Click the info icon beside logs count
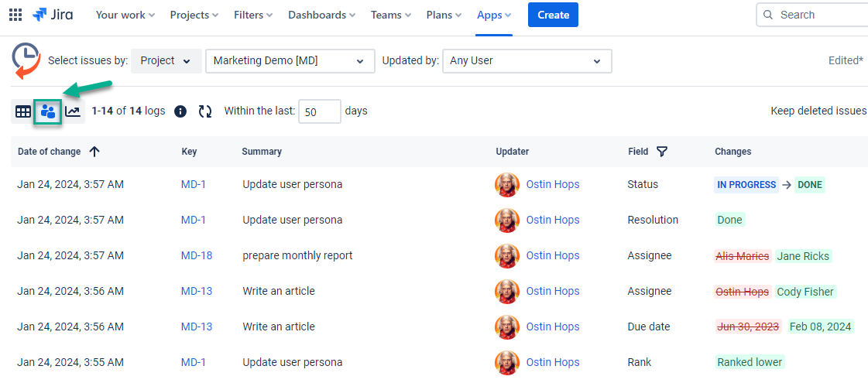The image size is (868, 383). point(180,111)
